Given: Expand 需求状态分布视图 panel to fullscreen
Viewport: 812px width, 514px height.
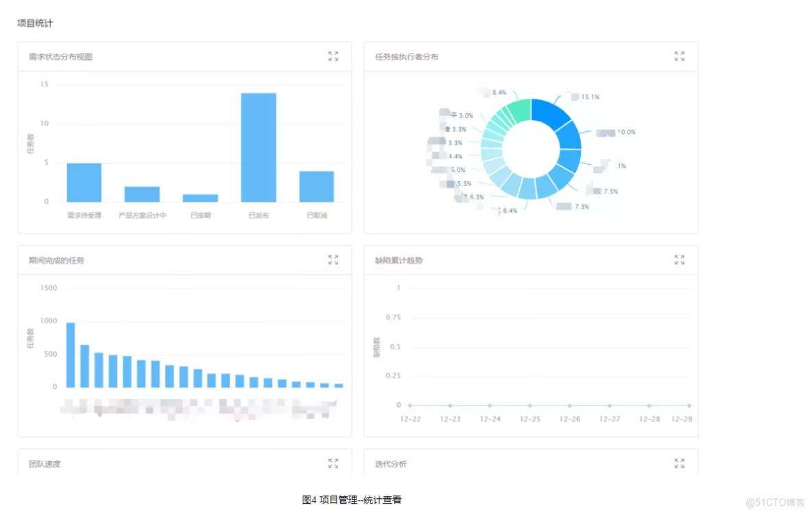Looking at the screenshot, I should [334, 57].
